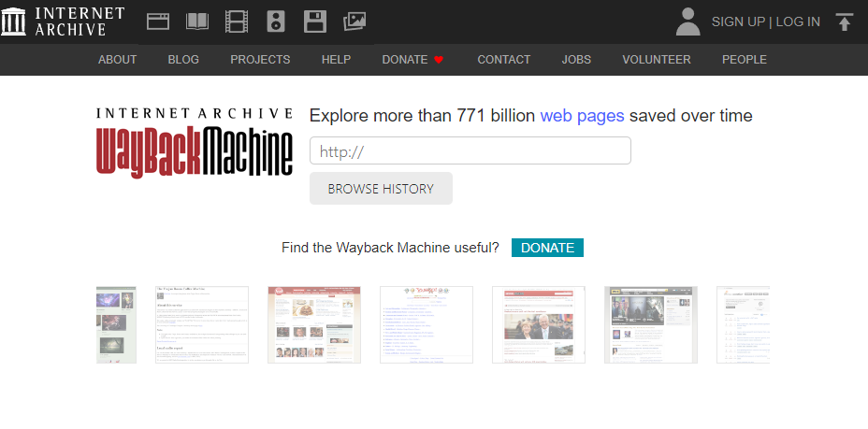The height and width of the screenshot is (429, 868).
Task: Open the VOLUNTEER menu item
Action: [656, 60]
